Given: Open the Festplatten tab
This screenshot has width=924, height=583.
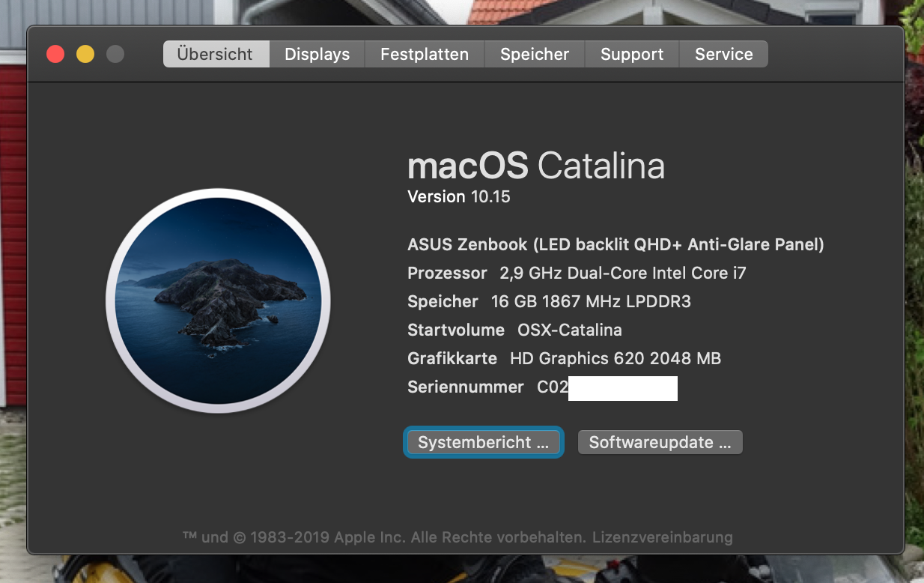Looking at the screenshot, I should click(x=425, y=54).
